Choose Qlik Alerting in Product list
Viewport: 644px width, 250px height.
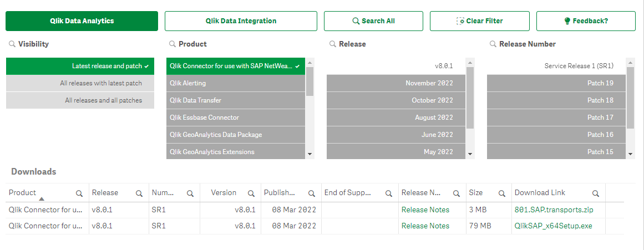[x=236, y=83]
